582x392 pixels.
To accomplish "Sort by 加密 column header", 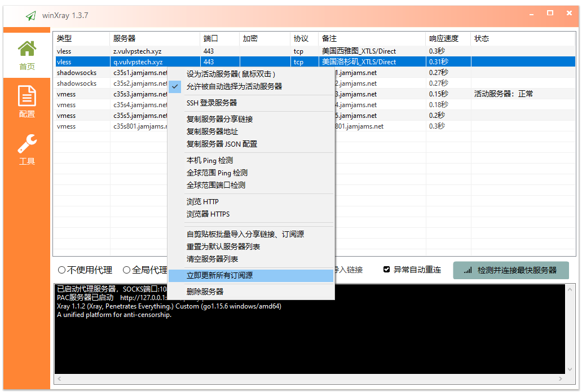I will (265, 38).
